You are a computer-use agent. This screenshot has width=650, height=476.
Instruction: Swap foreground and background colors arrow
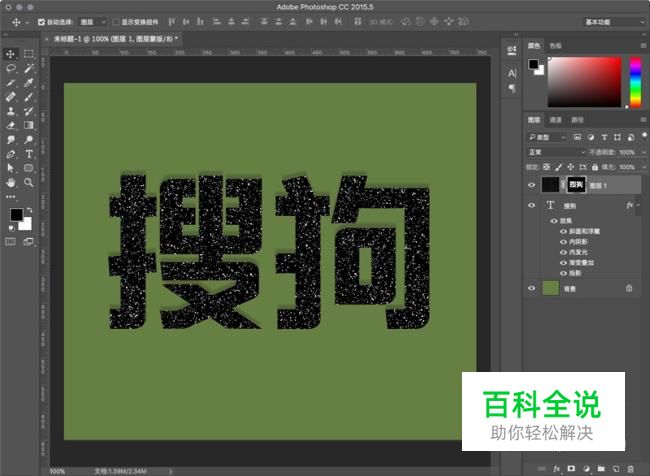coord(29,210)
